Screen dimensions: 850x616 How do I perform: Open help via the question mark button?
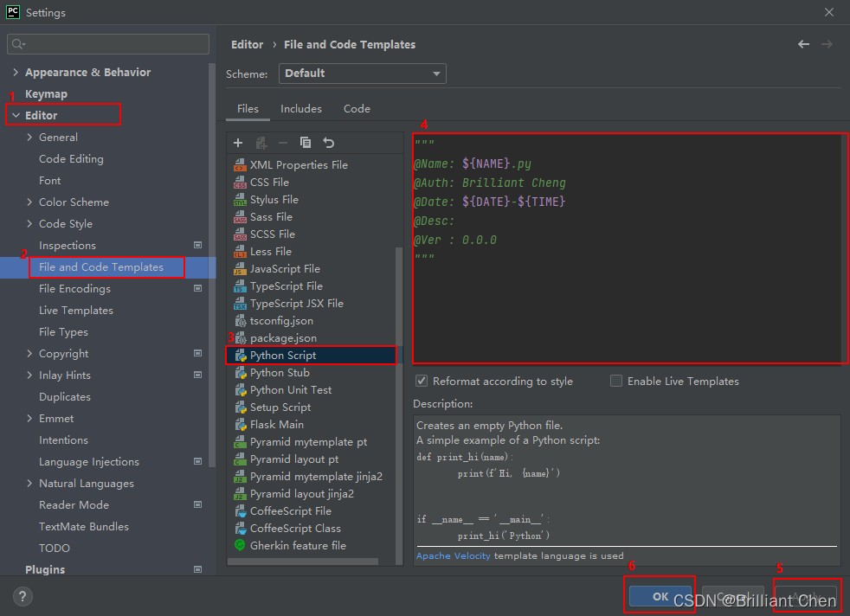23,596
